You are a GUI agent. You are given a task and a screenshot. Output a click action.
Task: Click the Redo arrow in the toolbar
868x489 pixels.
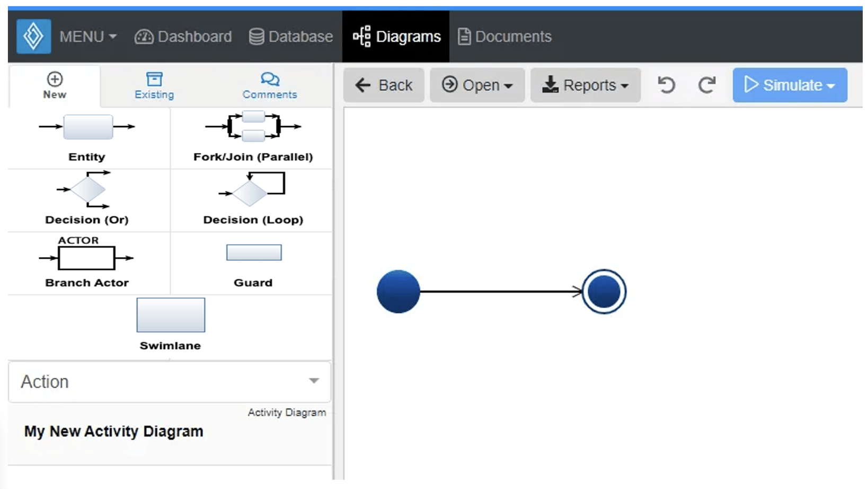[707, 85]
